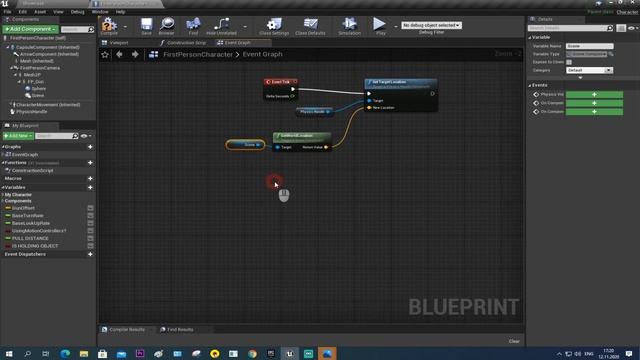Open the Debug menu
Viewport: 640px width, 360px height.
77,12
